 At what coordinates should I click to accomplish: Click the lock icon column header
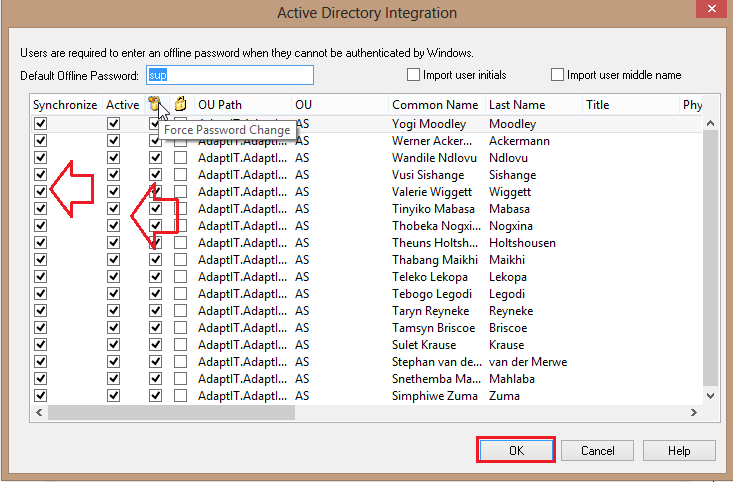coord(180,104)
